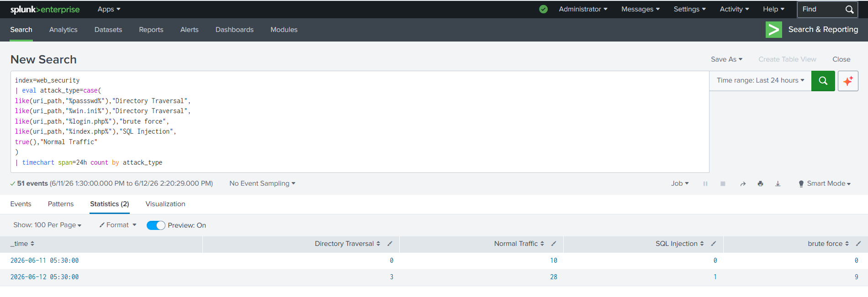Pause the search job
Screen dimensions: 868x297
[705, 183]
